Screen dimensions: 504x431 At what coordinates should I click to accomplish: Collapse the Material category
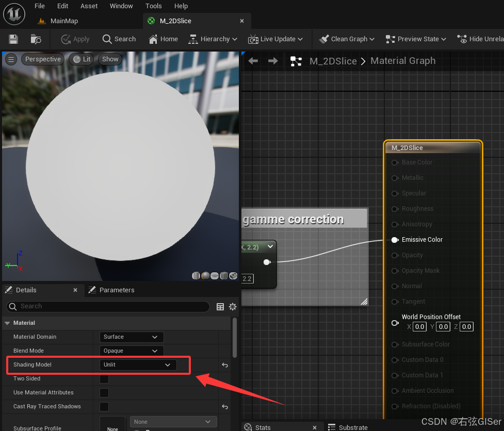click(7, 323)
